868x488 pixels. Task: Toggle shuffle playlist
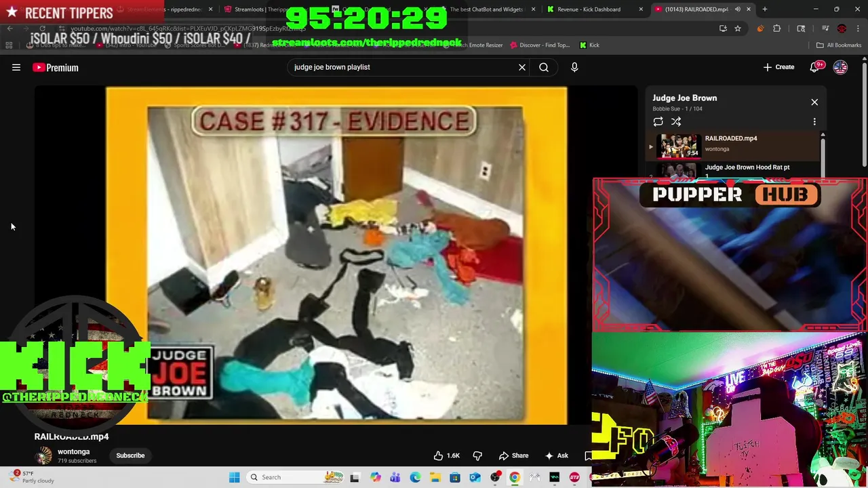[676, 121]
